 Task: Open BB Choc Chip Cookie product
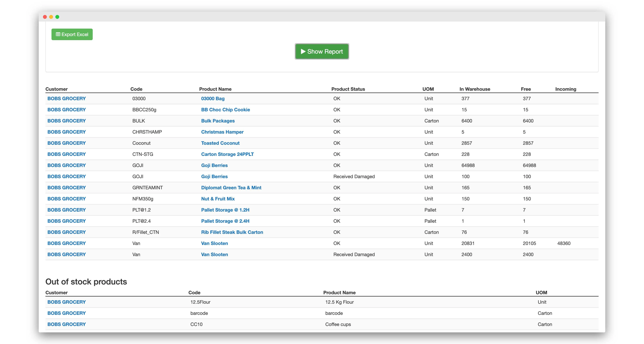225,110
